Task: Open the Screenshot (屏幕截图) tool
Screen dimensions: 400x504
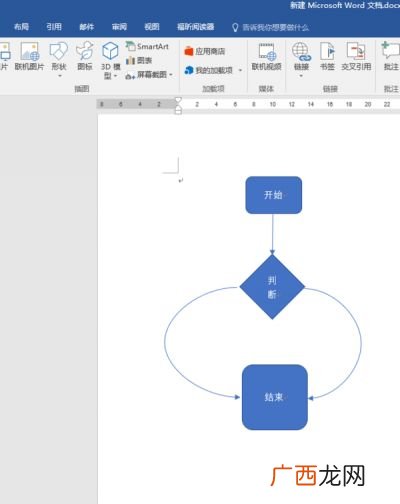Action: 146,75
